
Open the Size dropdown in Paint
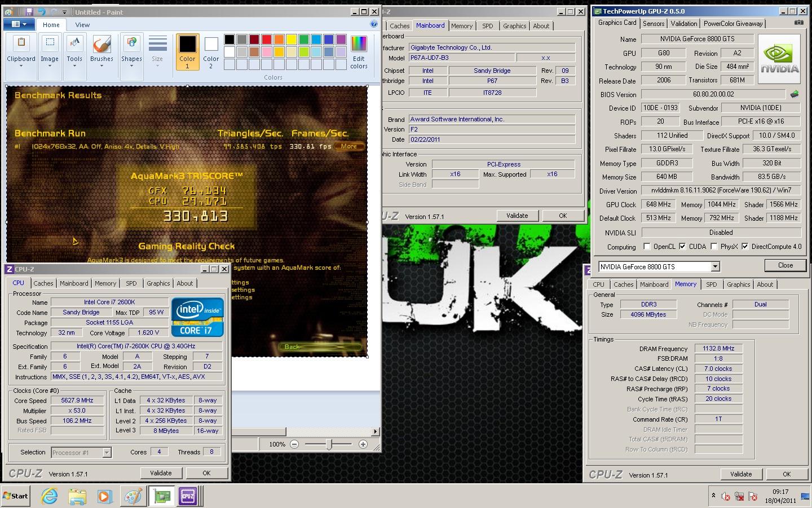157,52
